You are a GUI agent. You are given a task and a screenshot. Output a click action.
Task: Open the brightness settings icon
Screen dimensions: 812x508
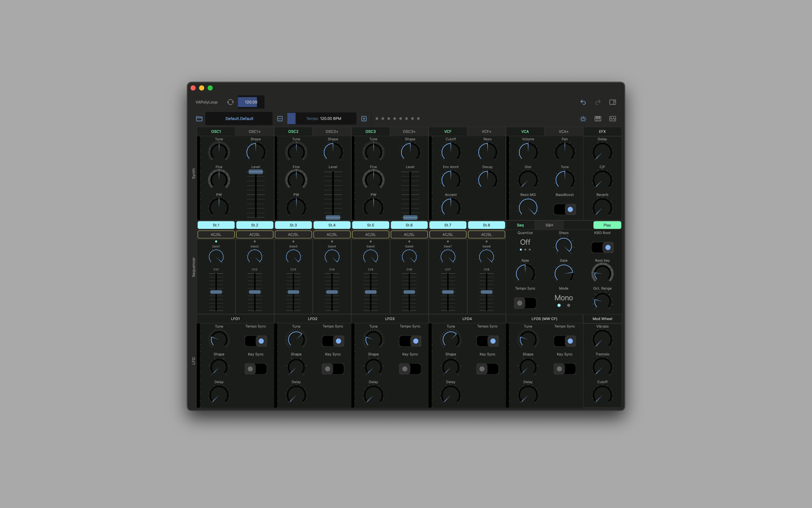[583, 119]
